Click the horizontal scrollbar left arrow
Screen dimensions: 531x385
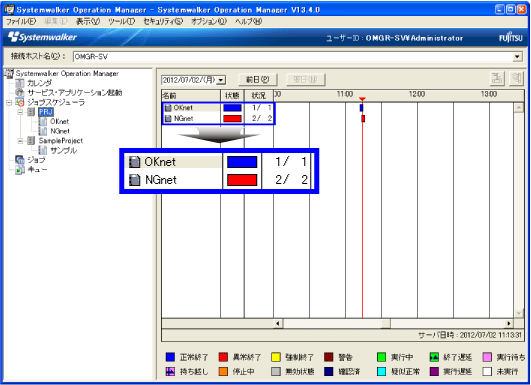(x=278, y=323)
